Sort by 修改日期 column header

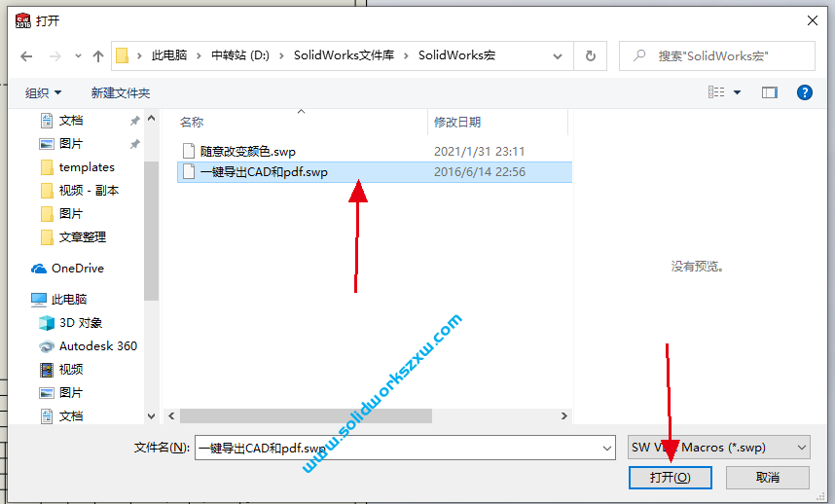click(x=457, y=123)
